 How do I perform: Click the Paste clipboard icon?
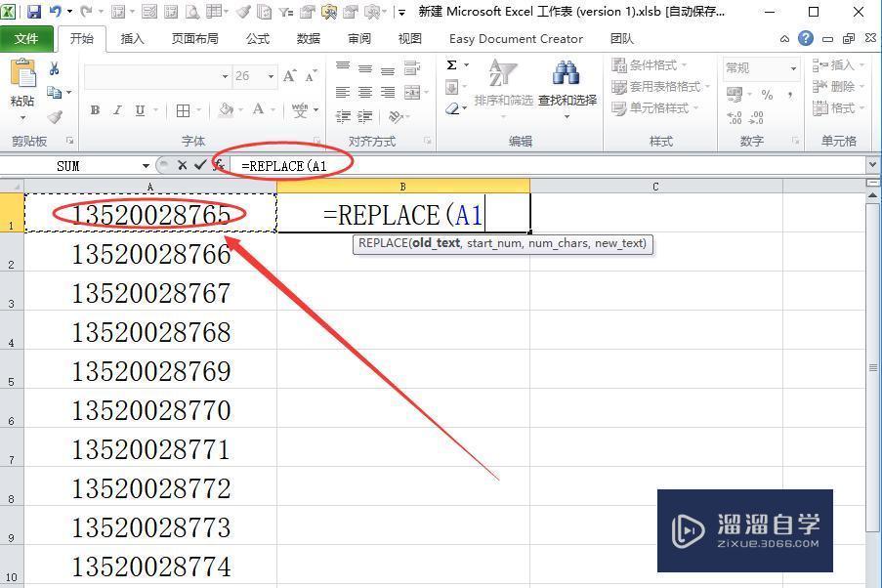tap(22, 73)
